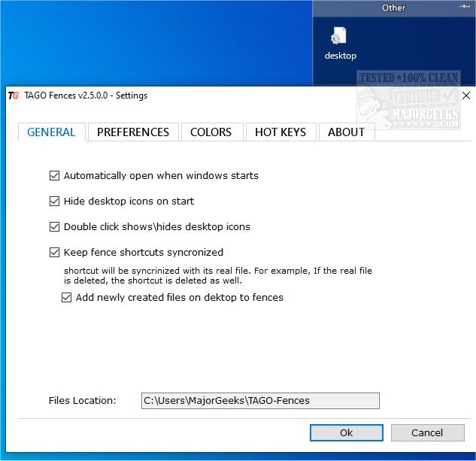This screenshot has height=461, width=476.
Task: Open the COLORS tab
Action: [211, 132]
